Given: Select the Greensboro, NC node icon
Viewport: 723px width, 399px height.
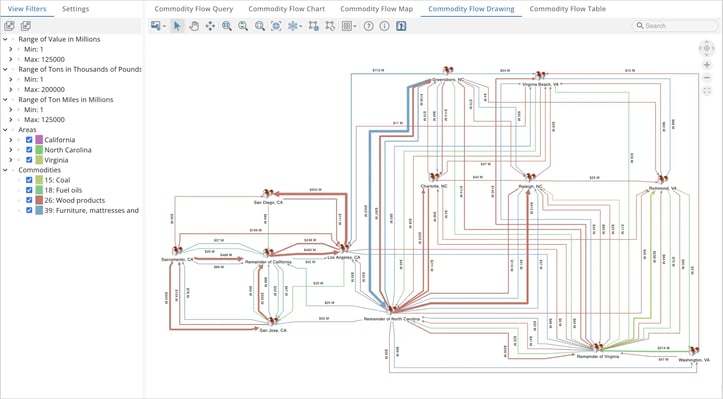Looking at the screenshot, I should [x=447, y=70].
